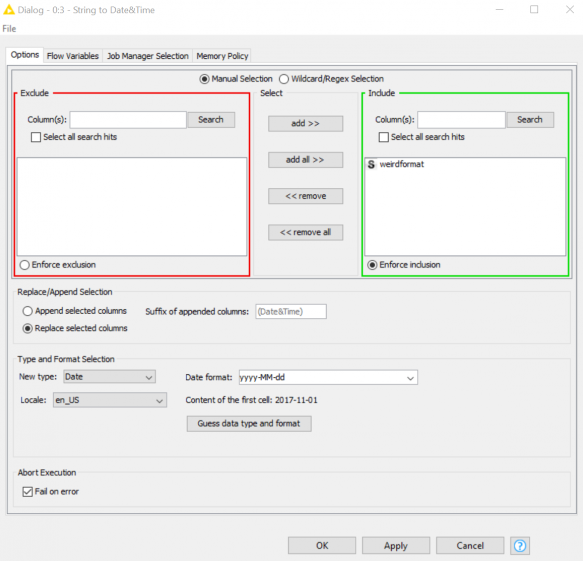Screen dimensions: 583x561
Task: Click the KNIME warning triangle title icon
Action: pos(9,10)
